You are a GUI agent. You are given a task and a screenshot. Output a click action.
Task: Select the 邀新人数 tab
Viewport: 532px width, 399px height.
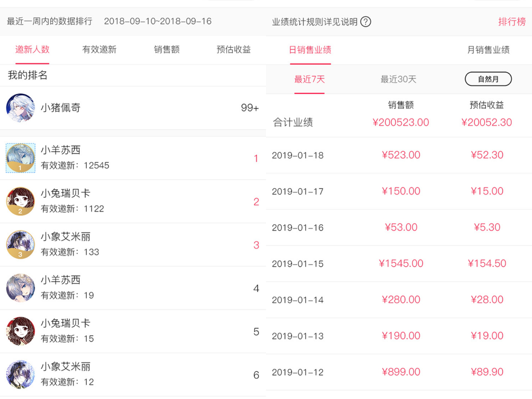click(x=32, y=50)
